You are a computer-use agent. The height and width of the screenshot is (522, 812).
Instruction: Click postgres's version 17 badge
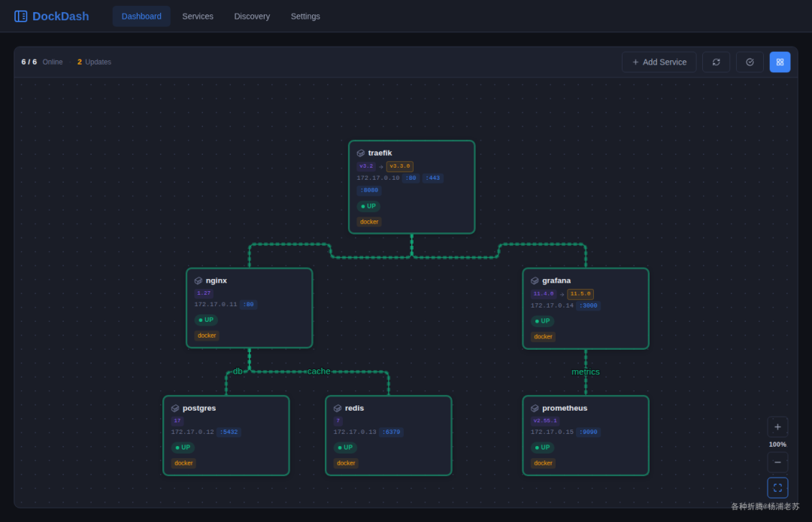[x=177, y=421]
